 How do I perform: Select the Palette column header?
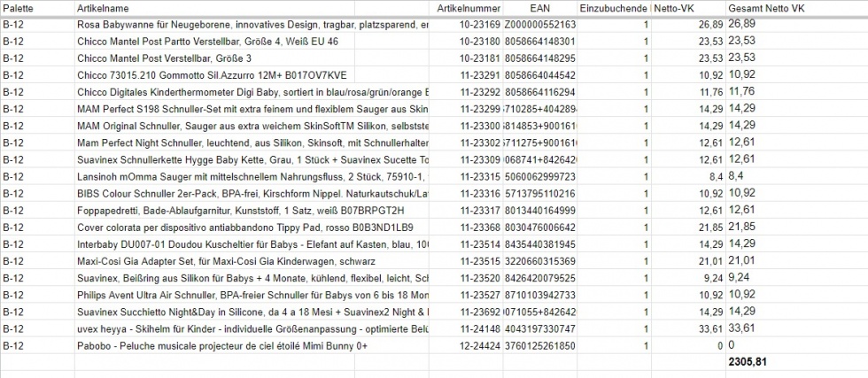(37, 8)
